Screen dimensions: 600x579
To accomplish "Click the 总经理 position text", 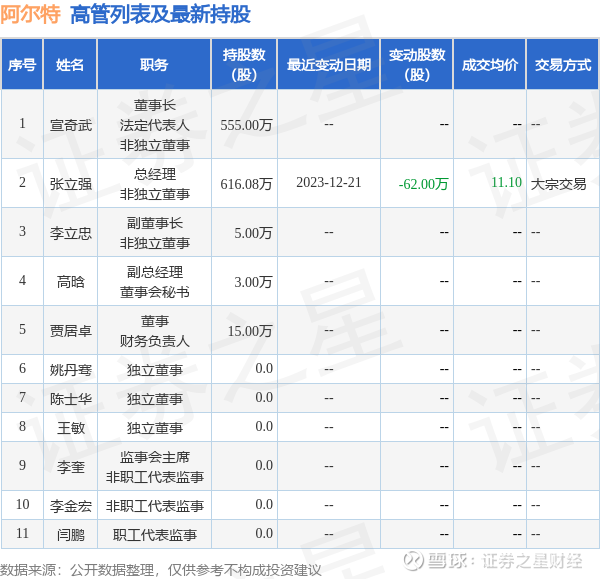I will [155, 175].
